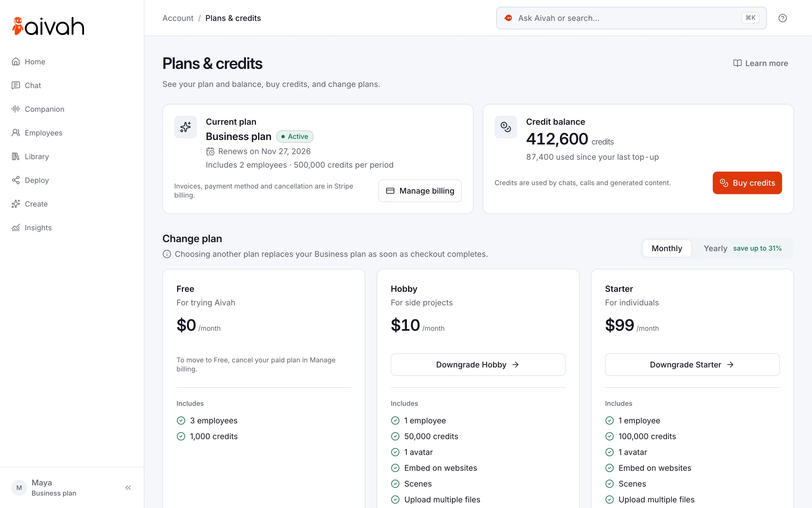Click the Free plan title
812x508 pixels.
[x=185, y=289]
